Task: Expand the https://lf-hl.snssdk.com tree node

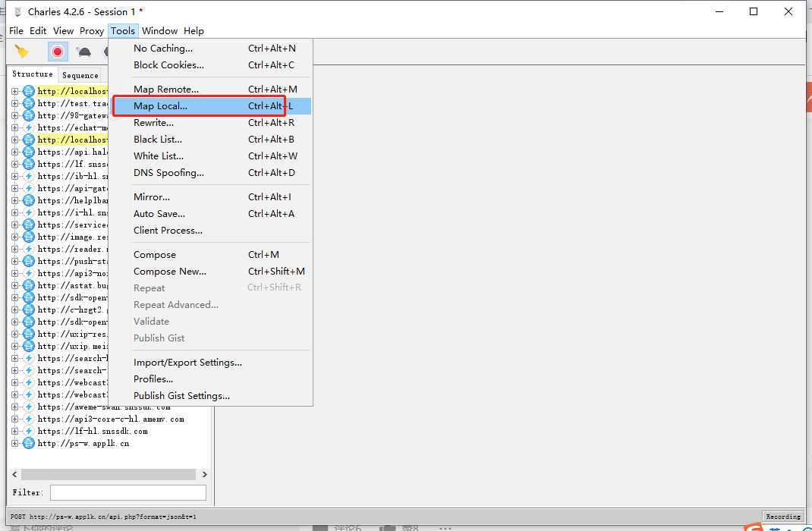Action: click(14, 432)
